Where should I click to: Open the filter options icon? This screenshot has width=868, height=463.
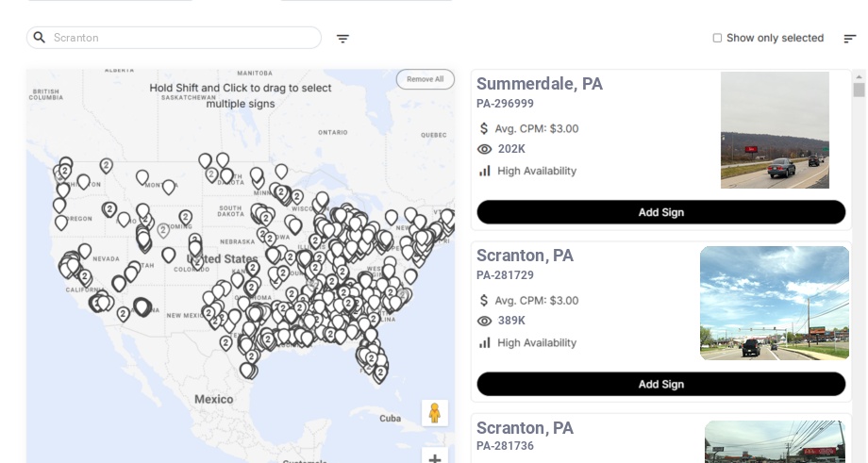342,38
